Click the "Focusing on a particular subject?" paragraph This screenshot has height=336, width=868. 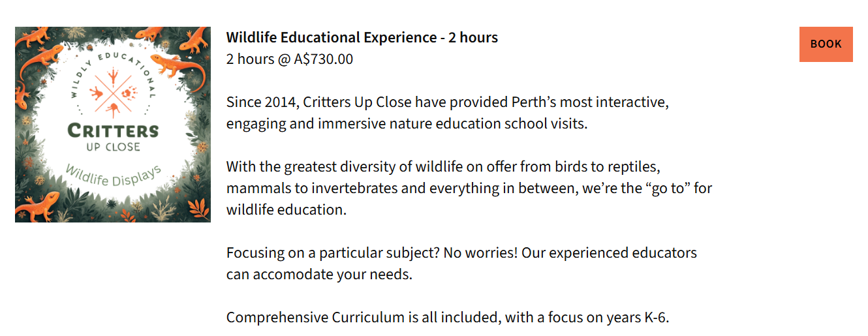pyautogui.click(x=461, y=263)
